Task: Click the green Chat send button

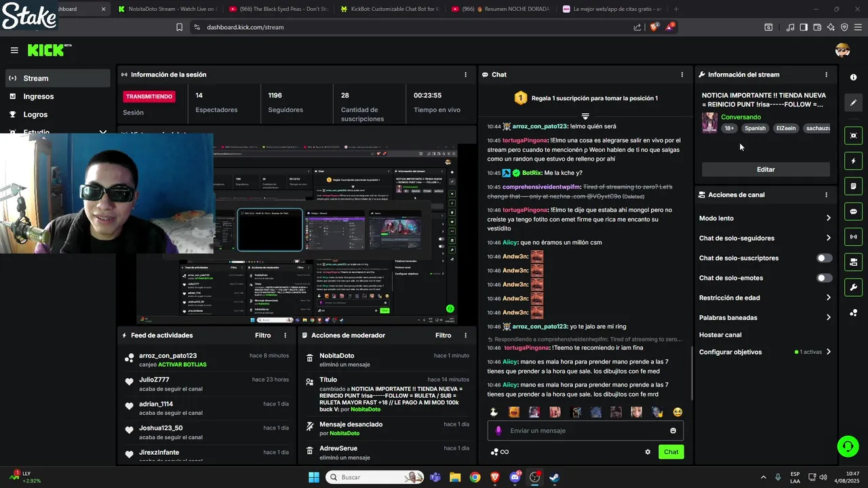Action: (671, 452)
